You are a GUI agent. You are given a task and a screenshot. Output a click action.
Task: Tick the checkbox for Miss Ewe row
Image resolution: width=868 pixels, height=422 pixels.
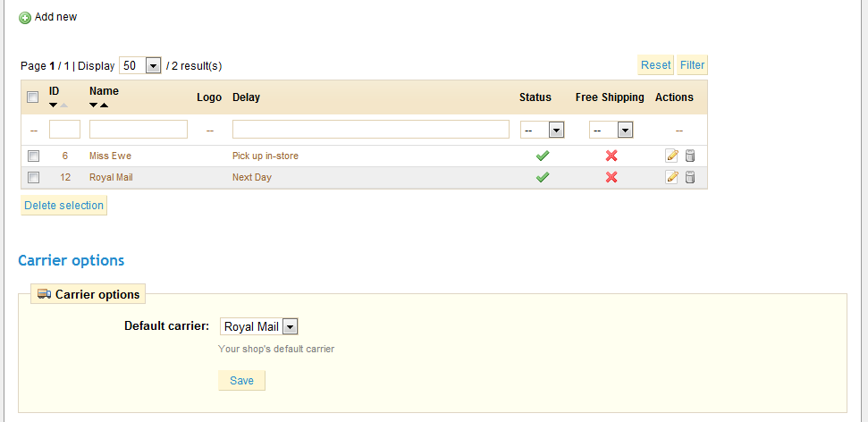point(33,156)
